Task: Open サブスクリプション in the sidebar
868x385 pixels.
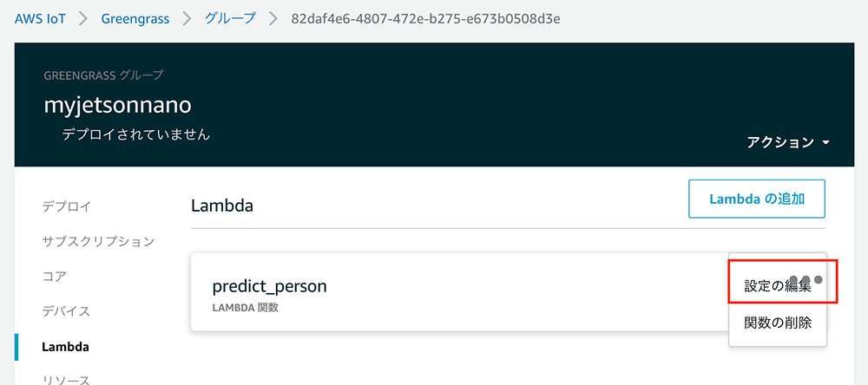Action: [x=98, y=241]
